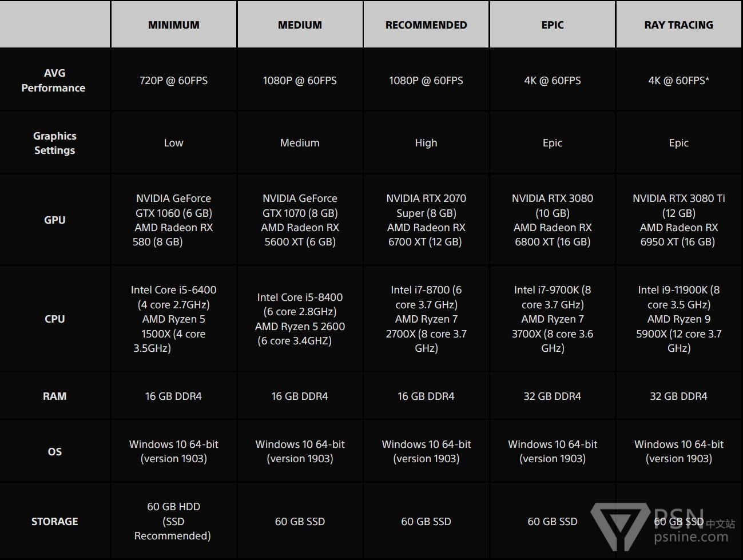Screen dimensions: 743x560
Task: Click the RECOMMENDED column header
Action: [426, 25]
